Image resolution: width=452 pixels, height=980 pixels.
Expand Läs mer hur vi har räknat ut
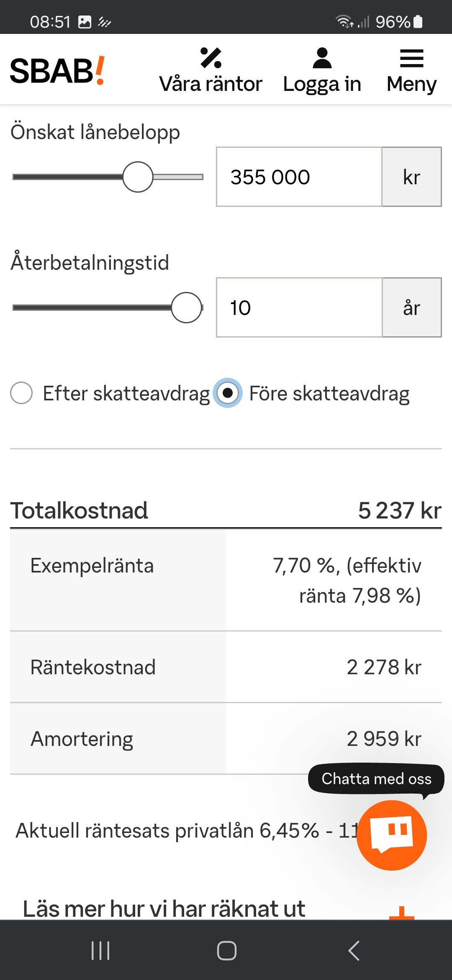pyautogui.click(x=164, y=909)
